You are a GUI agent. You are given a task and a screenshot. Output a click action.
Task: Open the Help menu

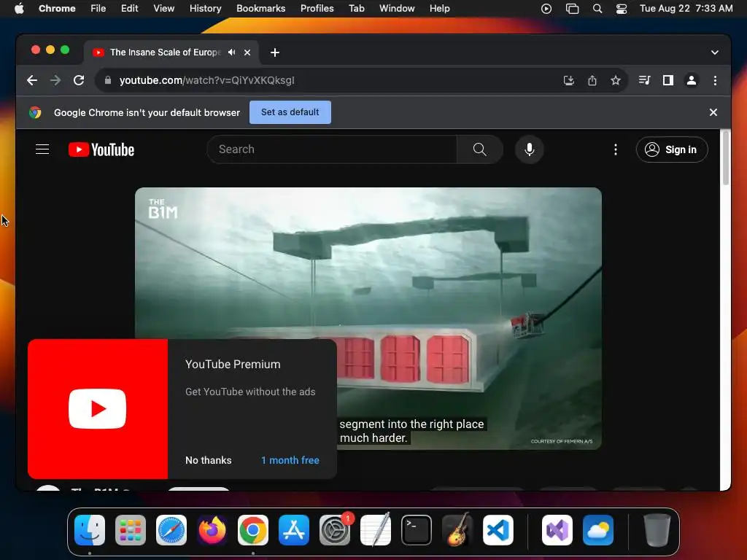pyautogui.click(x=439, y=9)
